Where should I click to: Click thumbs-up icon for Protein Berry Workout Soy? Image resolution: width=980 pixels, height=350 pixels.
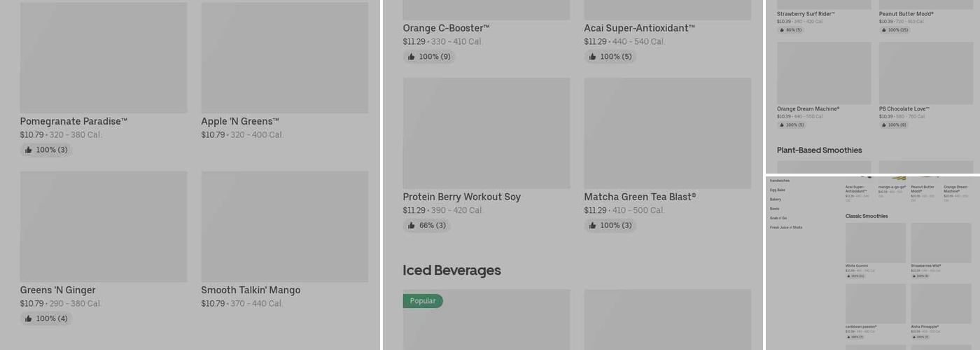click(x=412, y=225)
